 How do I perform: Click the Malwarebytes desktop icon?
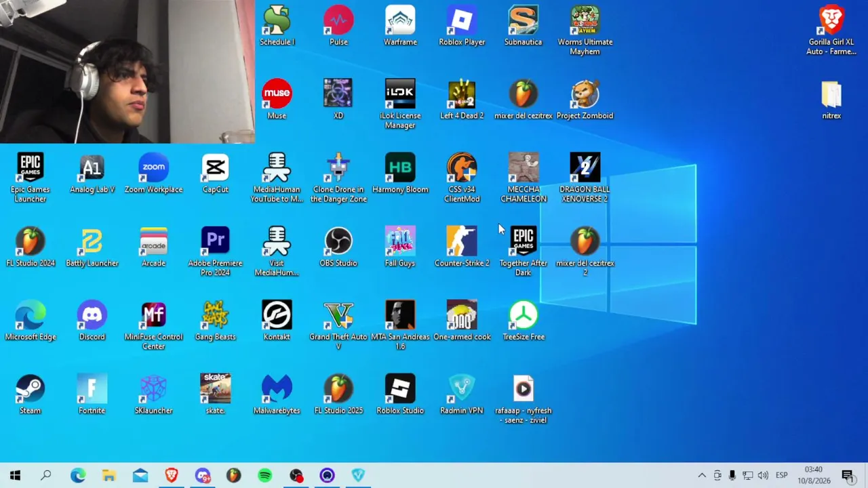277,395
